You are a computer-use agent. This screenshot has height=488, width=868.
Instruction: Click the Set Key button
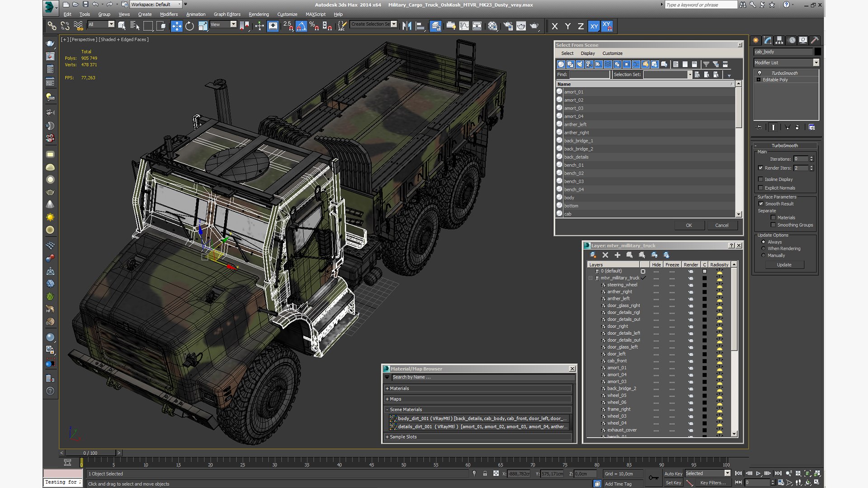pos(673,483)
